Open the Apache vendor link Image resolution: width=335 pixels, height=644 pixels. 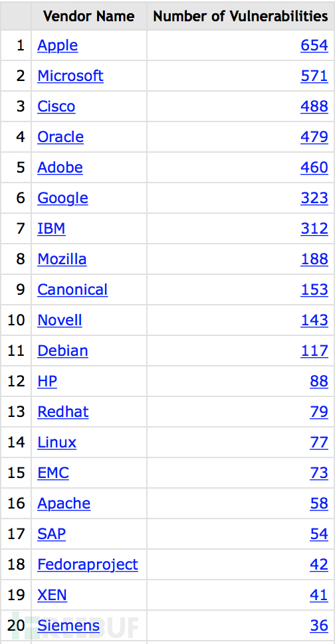[64, 503]
